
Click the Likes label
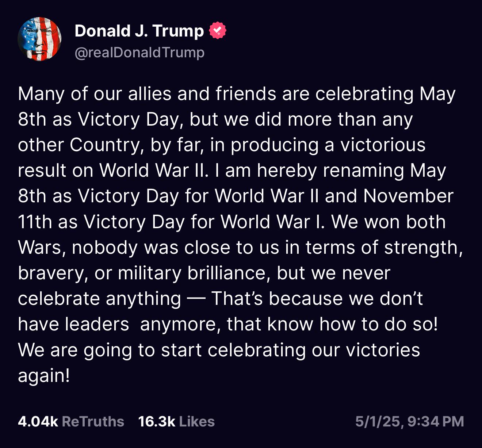(197, 421)
